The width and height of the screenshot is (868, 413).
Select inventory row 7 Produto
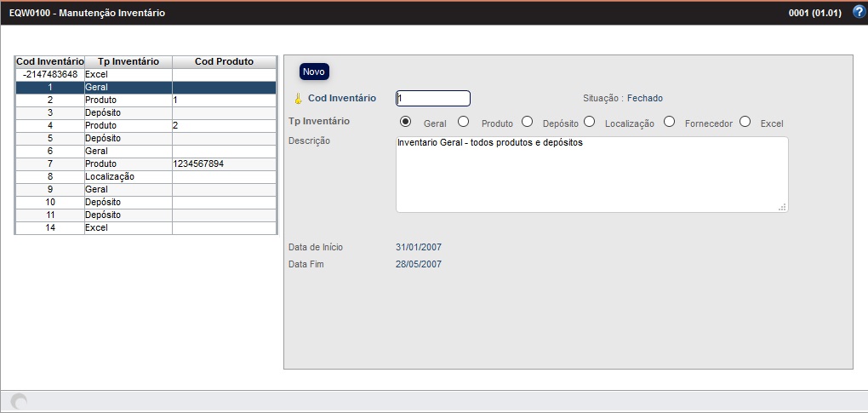point(146,163)
